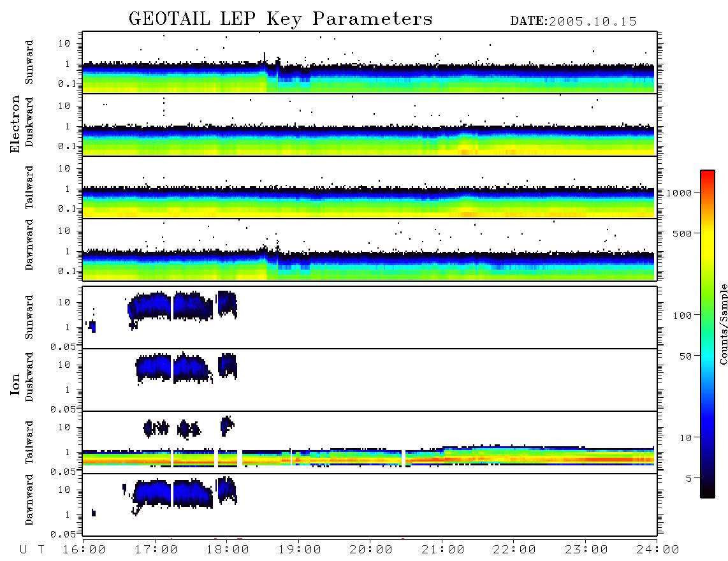The height and width of the screenshot is (561, 728).
Task: Click the Ion Duskward spectrogram panel
Action: (370, 380)
